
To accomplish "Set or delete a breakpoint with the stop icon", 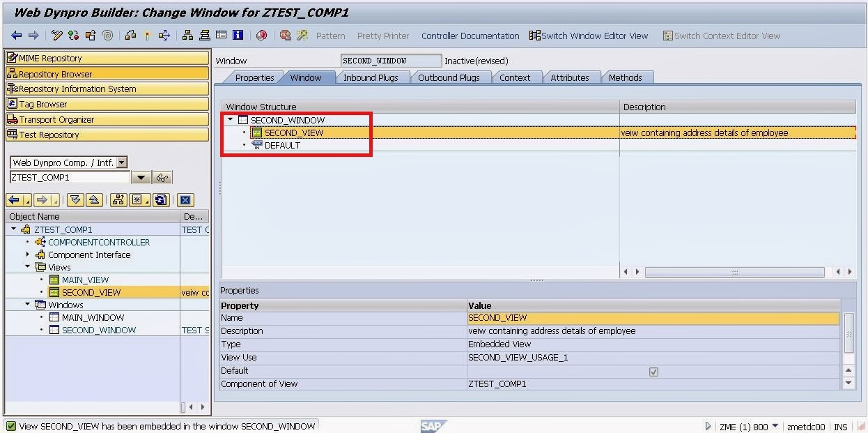I will pos(285,36).
